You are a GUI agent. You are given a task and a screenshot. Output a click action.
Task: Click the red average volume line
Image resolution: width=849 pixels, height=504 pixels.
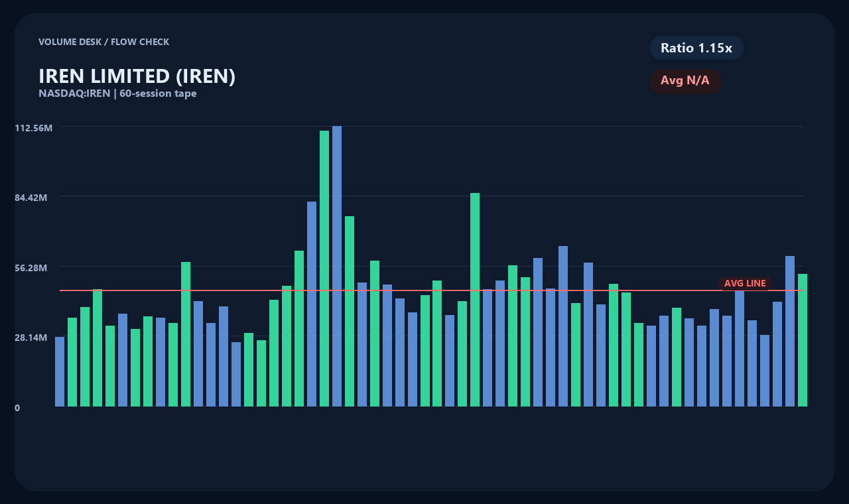click(x=431, y=290)
